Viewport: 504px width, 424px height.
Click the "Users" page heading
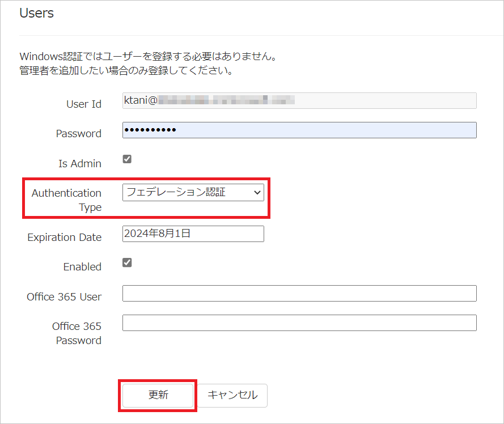pyautogui.click(x=37, y=13)
